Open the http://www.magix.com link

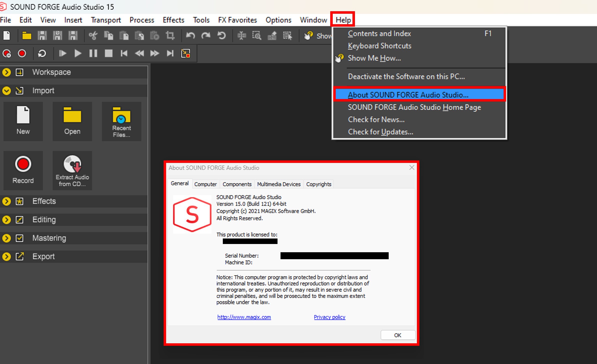(244, 317)
